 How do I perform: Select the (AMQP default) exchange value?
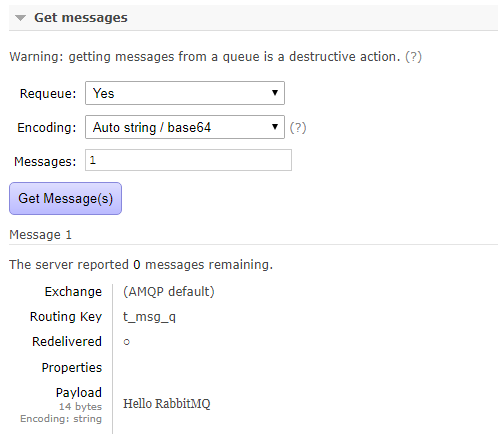tap(169, 292)
